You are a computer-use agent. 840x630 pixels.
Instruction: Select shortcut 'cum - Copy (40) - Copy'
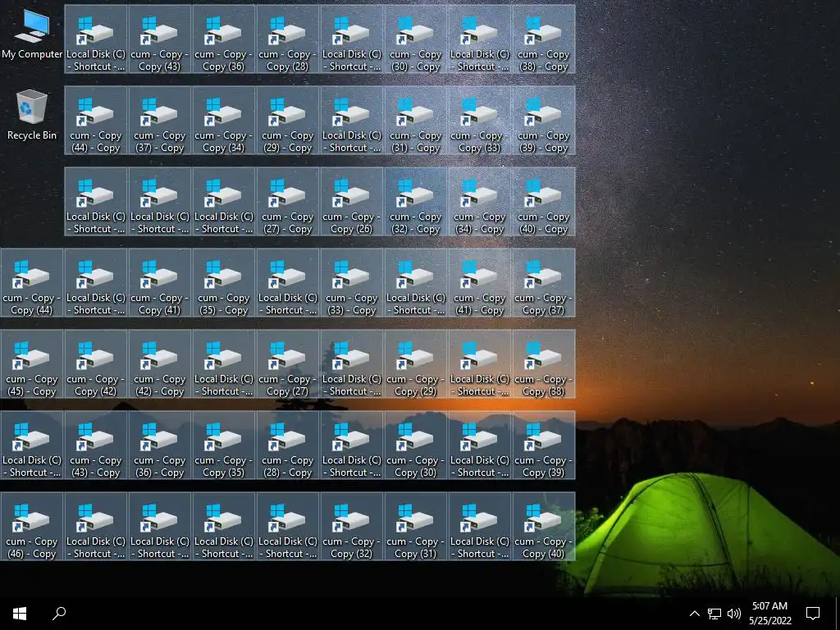click(x=544, y=202)
